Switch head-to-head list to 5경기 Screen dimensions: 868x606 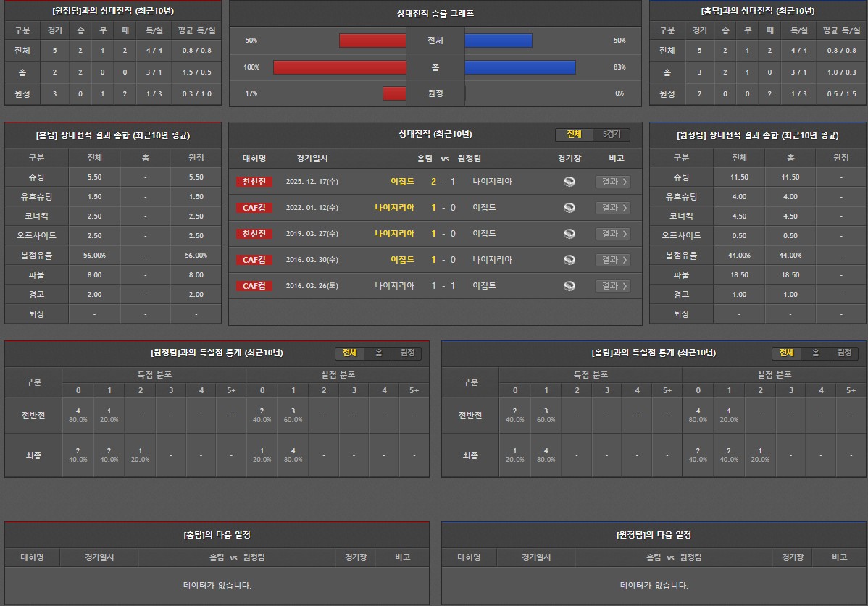[612, 135]
